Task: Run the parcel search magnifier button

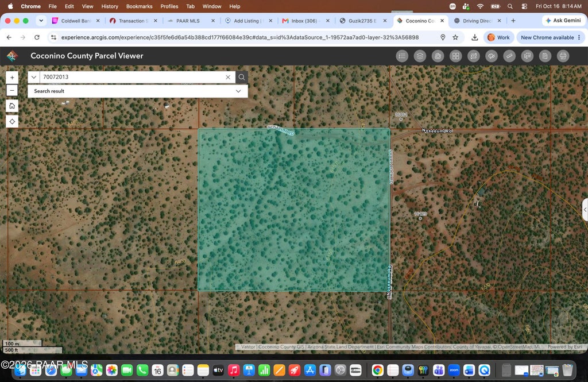Action: [x=242, y=77]
